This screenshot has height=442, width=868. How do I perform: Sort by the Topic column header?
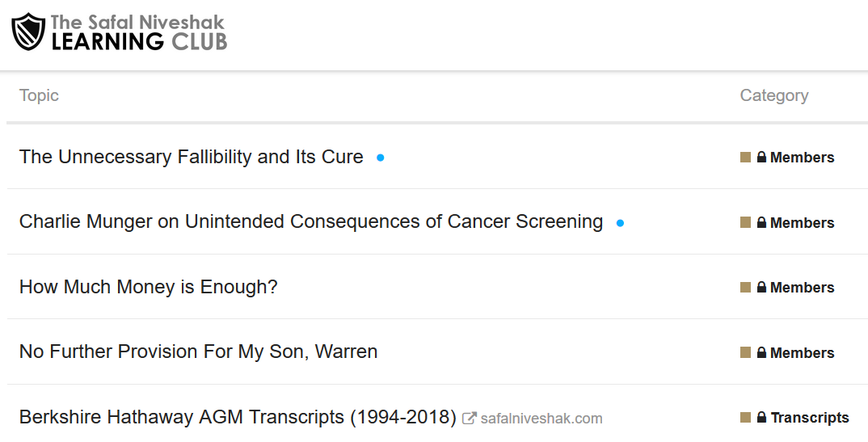[x=39, y=95]
